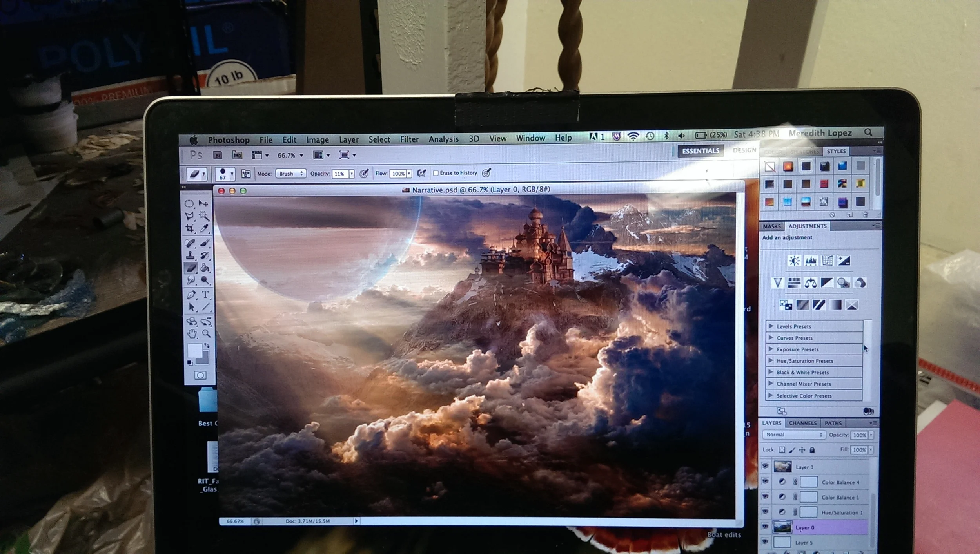The image size is (980, 554).
Task: Add a Levels adjustment
Action: coord(811,261)
